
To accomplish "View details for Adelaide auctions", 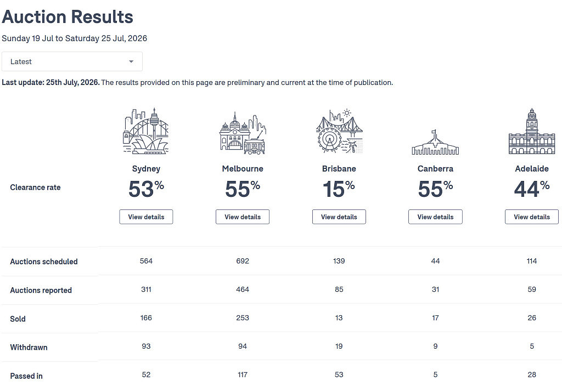I will (532, 217).
